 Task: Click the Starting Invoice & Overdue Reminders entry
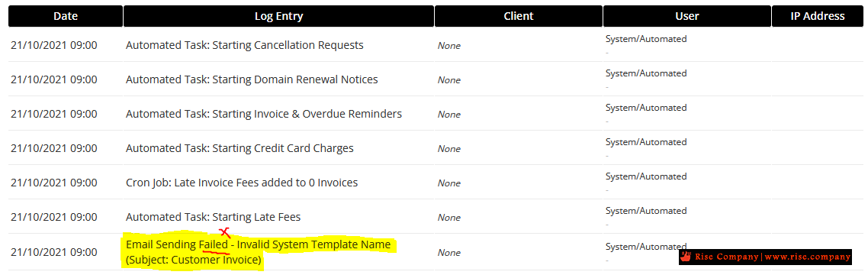[x=264, y=114]
